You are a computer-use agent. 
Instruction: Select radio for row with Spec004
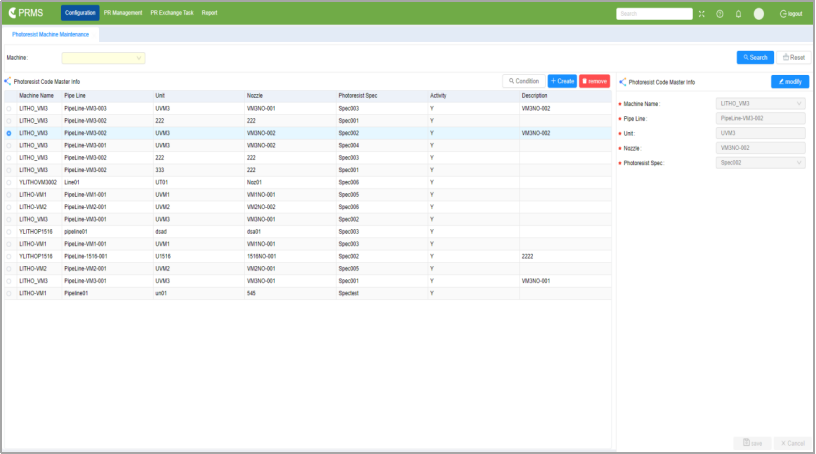pyautogui.click(x=9, y=146)
